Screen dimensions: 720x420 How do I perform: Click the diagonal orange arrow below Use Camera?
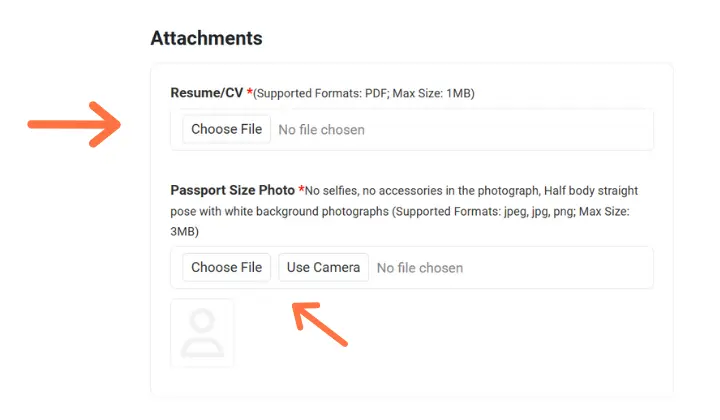pyautogui.click(x=320, y=324)
